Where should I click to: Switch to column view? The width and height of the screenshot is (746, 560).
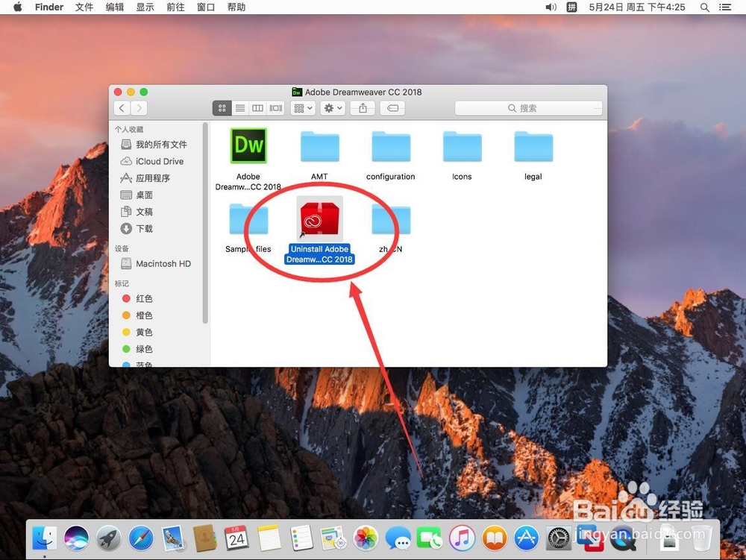(258, 108)
